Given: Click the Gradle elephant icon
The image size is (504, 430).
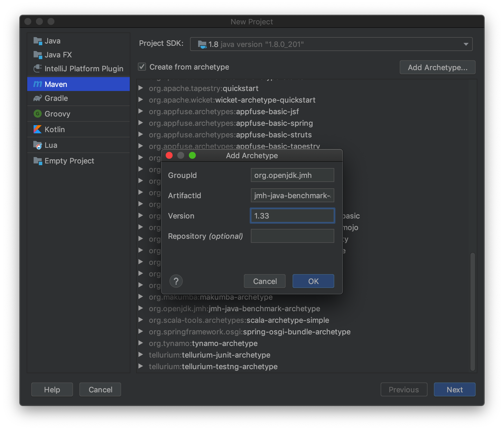Looking at the screenshot, I should tap(38, 98).
